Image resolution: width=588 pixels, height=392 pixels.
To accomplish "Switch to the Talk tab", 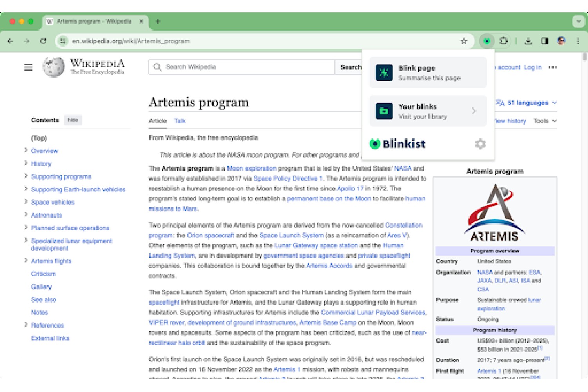I will point(180,121).
